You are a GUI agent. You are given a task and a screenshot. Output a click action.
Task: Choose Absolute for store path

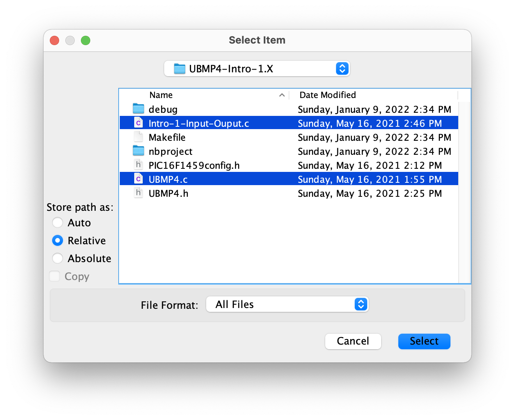pyautogui.click(x=57, y=258)
